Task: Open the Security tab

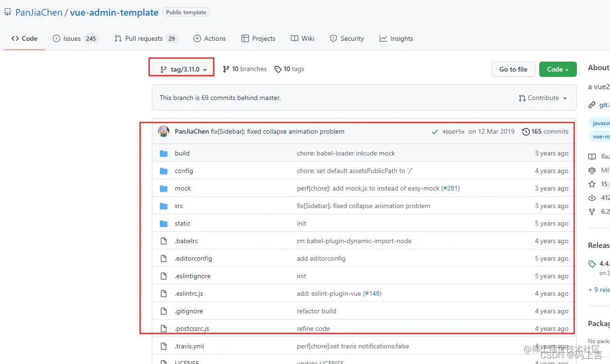Action: coord(347,38)
